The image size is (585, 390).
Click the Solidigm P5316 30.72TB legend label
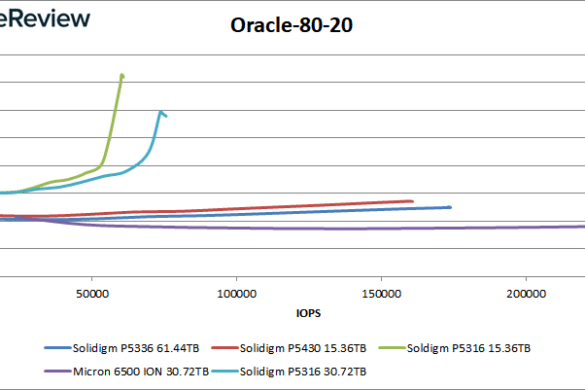pyautogui.click(x=303, y=372)
